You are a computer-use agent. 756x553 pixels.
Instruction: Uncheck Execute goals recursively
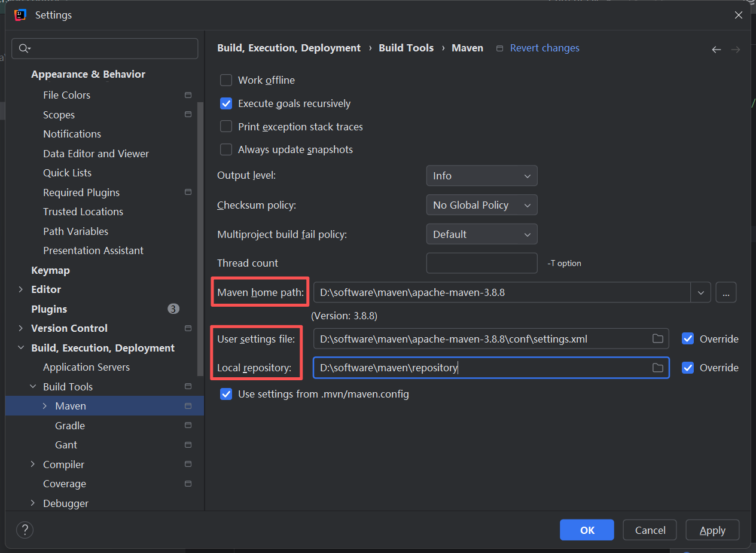coord(226,103)
